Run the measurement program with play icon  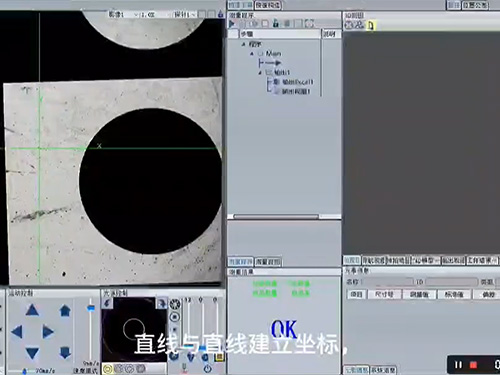(232, 24)
